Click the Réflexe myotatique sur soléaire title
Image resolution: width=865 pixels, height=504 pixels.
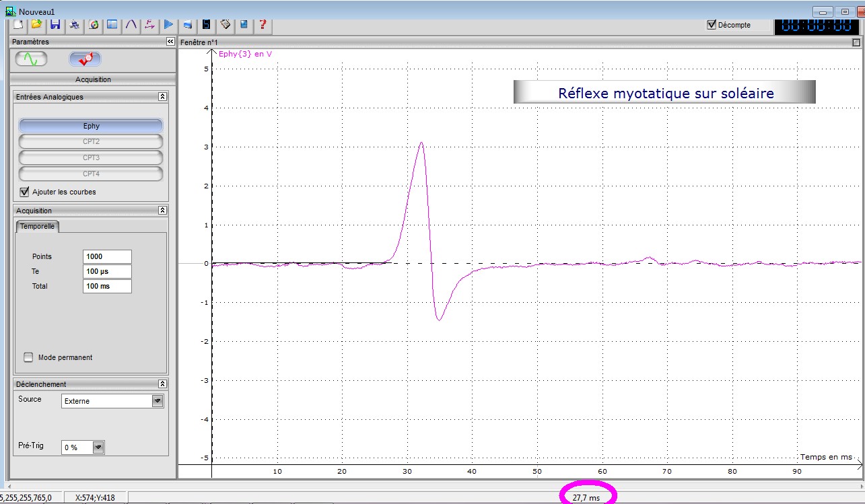[665, 93]
